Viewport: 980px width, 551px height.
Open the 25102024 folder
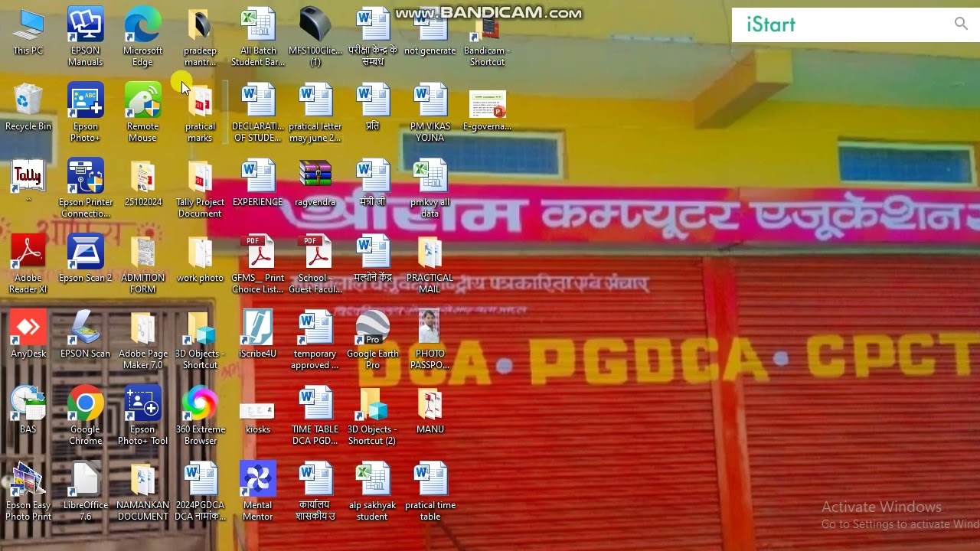tap(142, 184)
